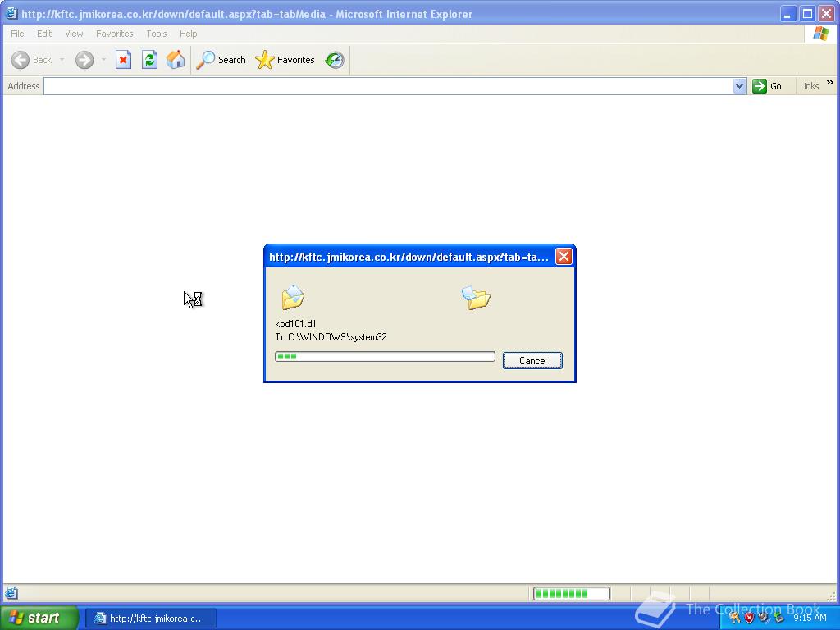
Task: Click the kbd101.dll file name text
Action: tap(295, 323)
